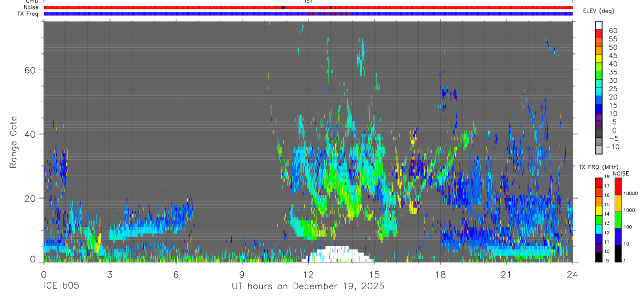Image resolution: width=644 pixels, height=297 pixels.
Task: Click the 'ELEV (deg)' legend title
Action: coord(599,11)
